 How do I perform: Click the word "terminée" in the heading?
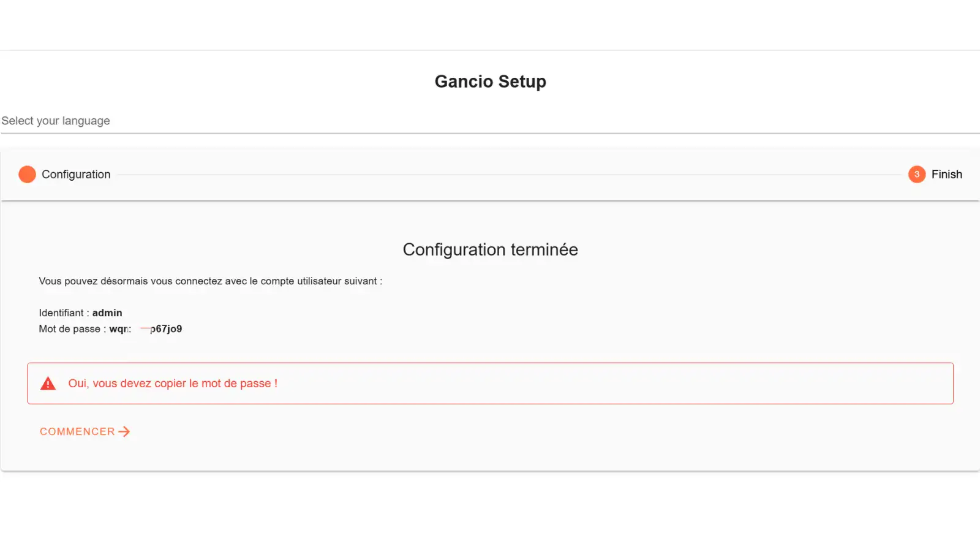pos(544,250)
